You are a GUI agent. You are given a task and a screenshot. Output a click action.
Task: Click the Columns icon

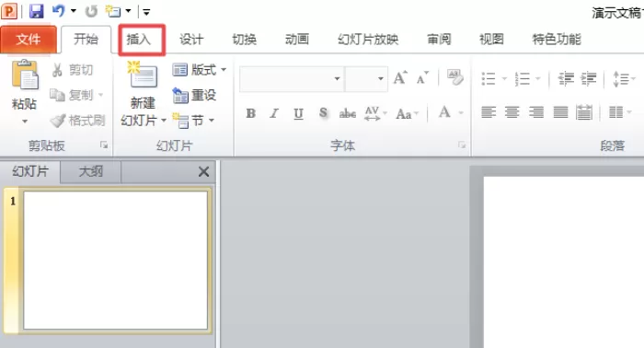[x=616, y=112]
